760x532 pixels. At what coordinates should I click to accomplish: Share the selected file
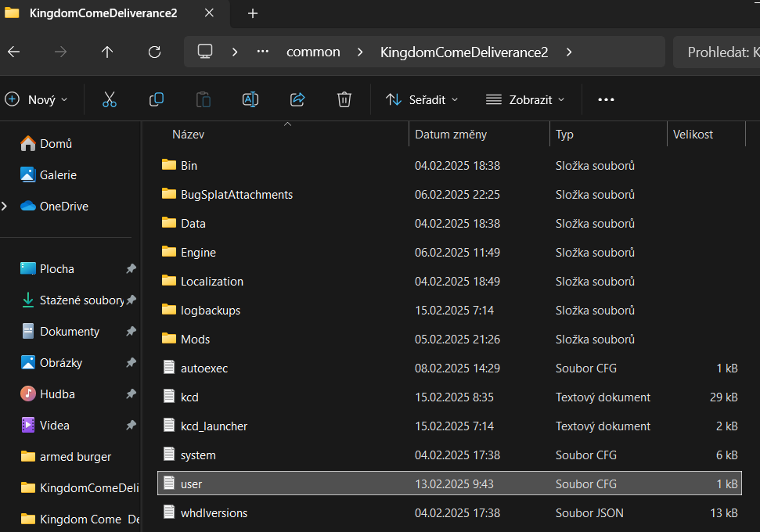tap(297, 100)
